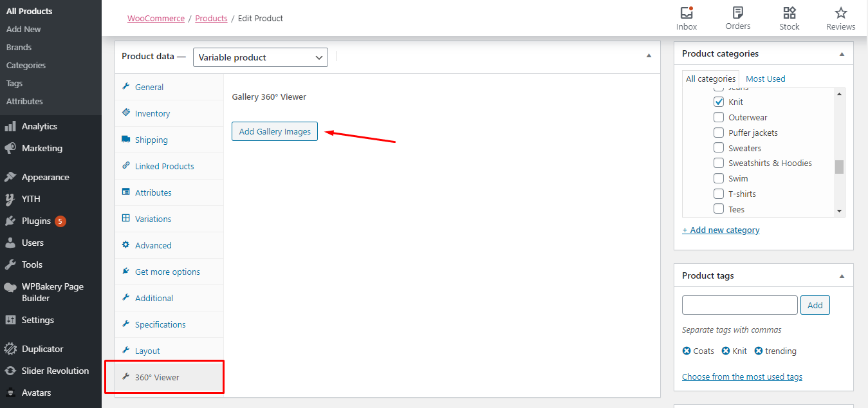Click the WPBakery Page Builder icon
The height and width of the screenshot is (408, 868).
pyautogui.click(x=10, y=287)
